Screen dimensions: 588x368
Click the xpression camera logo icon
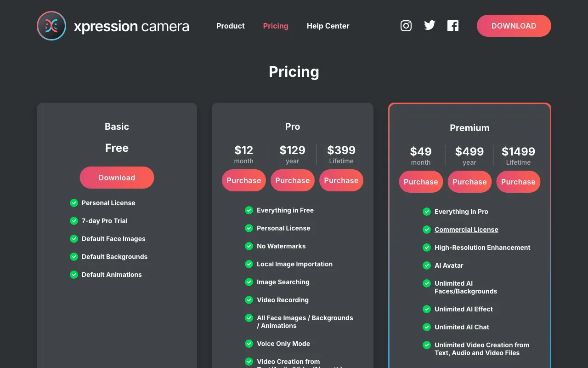(x=51, y=26)
